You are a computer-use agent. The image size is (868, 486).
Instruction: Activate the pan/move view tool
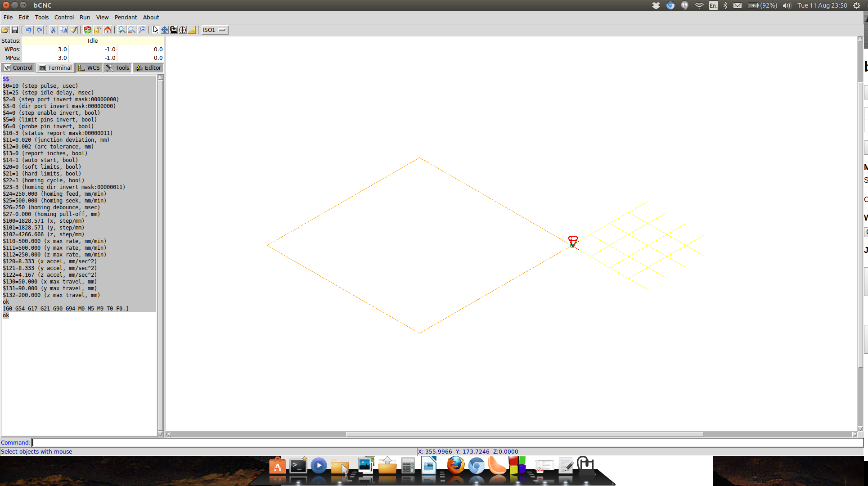click(x=165, y=30)
